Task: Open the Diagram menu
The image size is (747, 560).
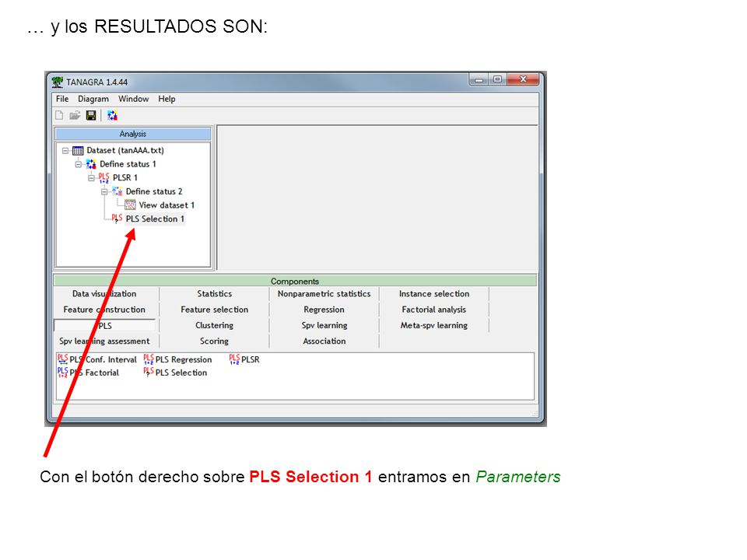Action: [93, 99]
